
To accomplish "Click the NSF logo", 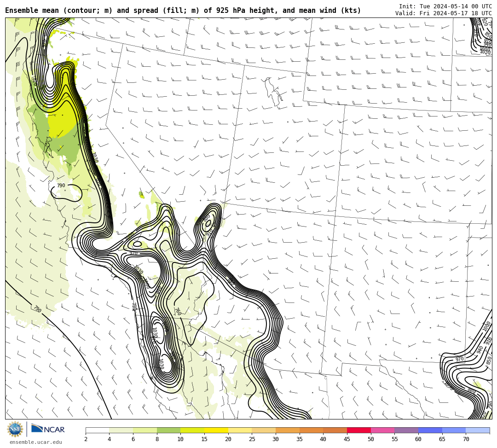I will point(15,429).
